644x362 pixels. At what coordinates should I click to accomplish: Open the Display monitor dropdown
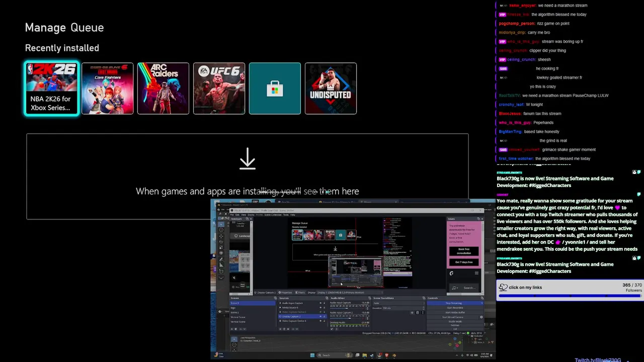pos(350,293)
